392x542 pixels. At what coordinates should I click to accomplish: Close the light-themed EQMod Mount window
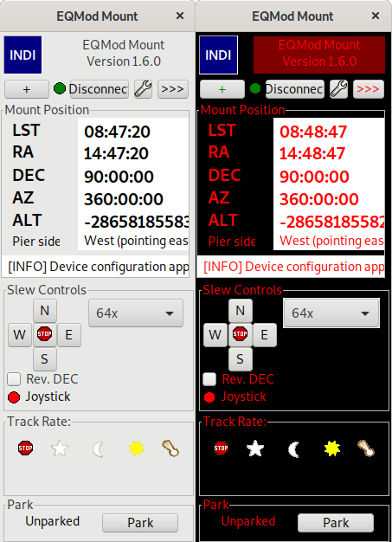click(x=180, y=16)
